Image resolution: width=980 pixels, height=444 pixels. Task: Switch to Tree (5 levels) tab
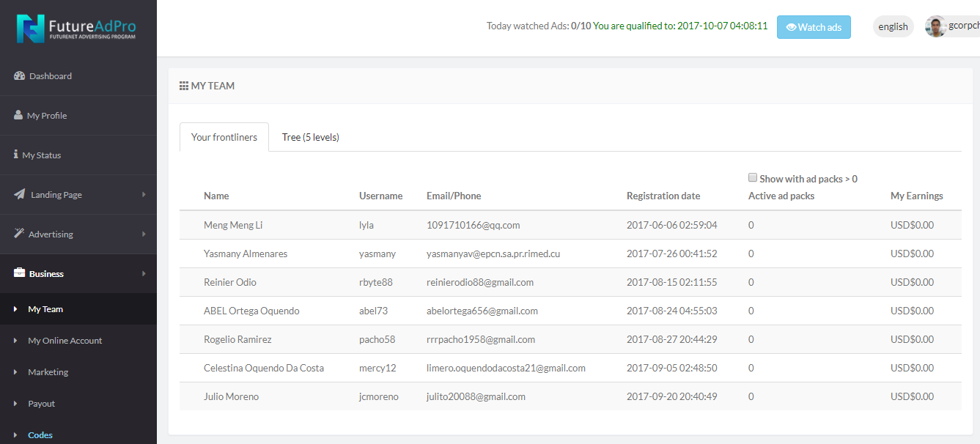(x=310, y=137)
